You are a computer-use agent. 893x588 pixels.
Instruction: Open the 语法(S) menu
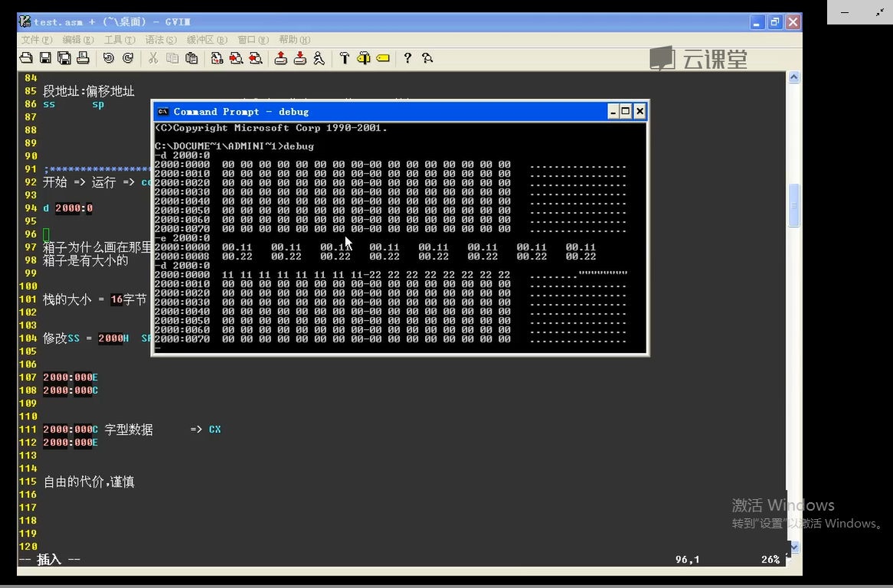[x=161, y=40]
